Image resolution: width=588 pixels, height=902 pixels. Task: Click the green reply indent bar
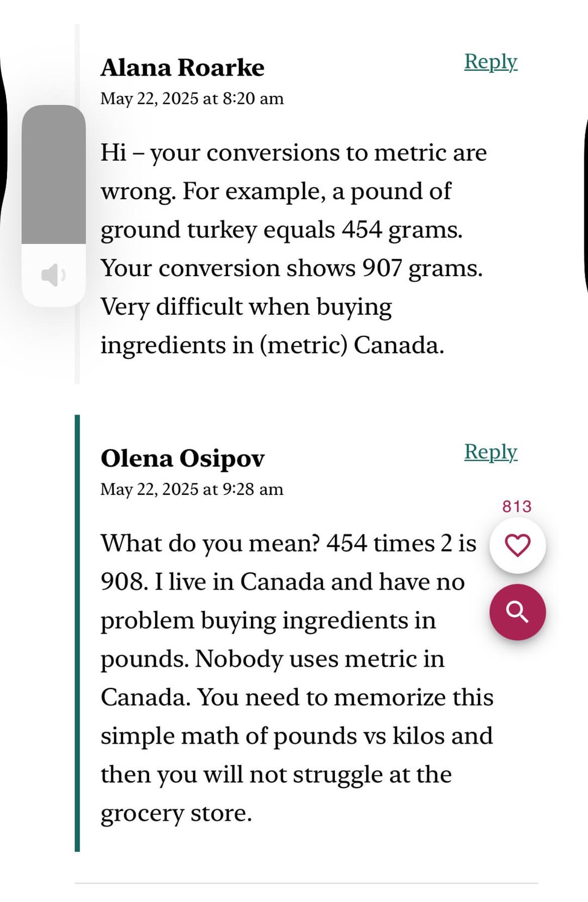(x=77, y=633)
